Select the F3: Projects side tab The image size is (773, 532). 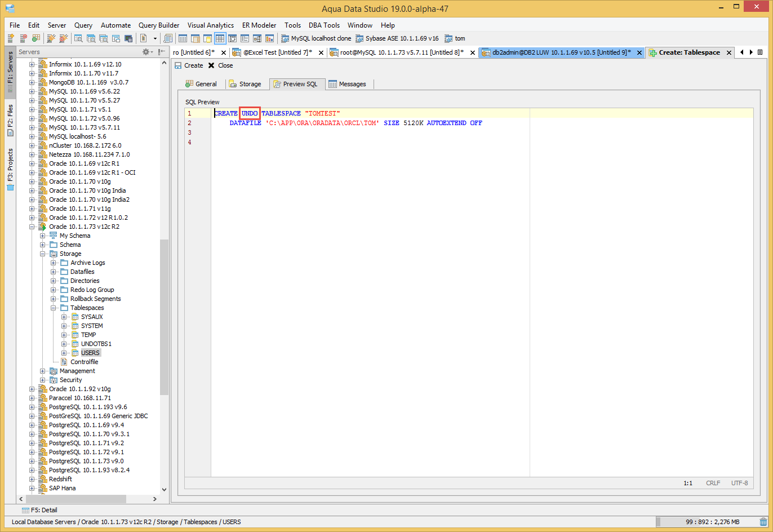click(x=10, y=169)
